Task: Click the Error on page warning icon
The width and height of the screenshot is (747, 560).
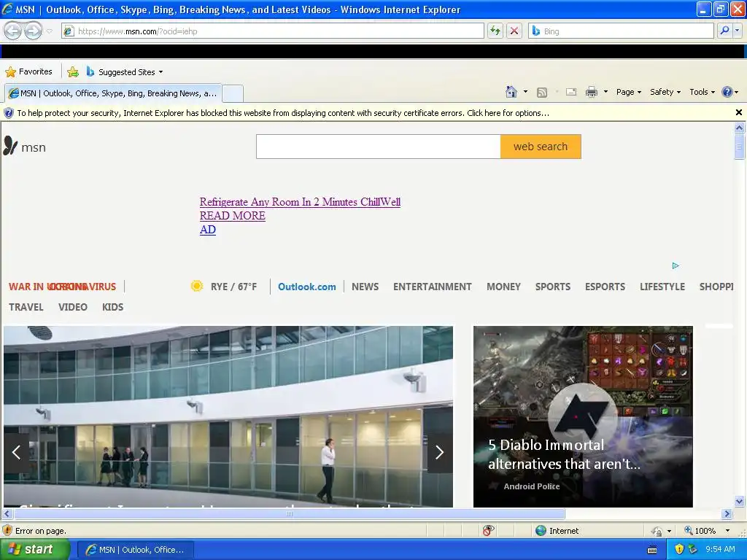Action: tap(7, 531)
